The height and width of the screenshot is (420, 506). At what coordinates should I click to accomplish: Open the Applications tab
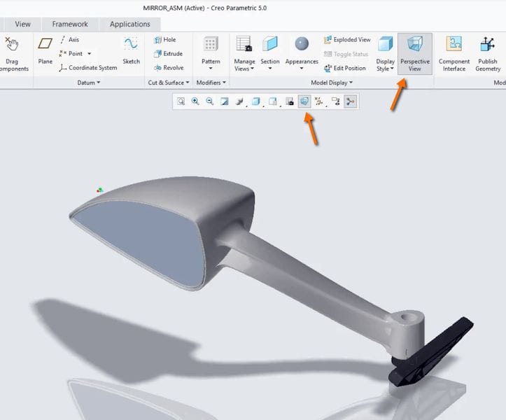pos(129,24)
